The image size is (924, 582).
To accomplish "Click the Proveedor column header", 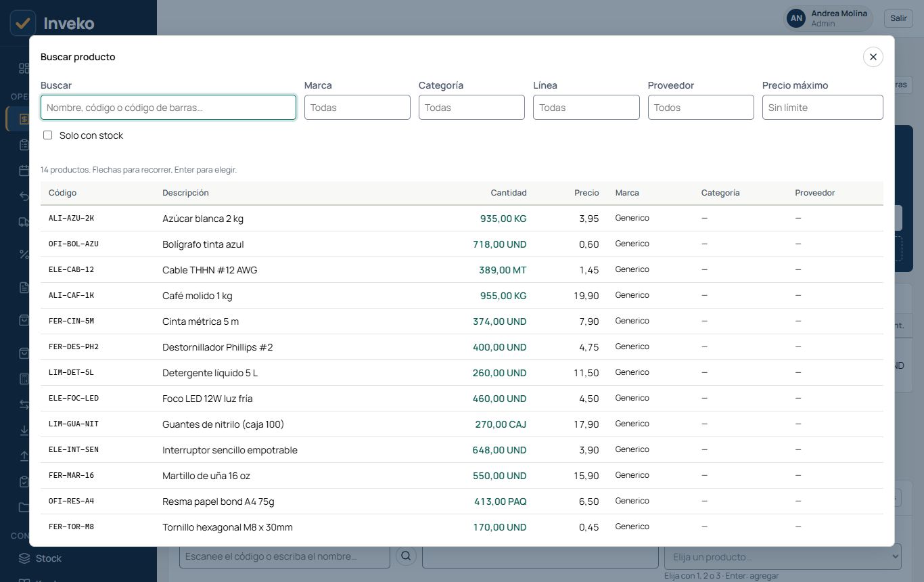I will click(x=814, y=193).
